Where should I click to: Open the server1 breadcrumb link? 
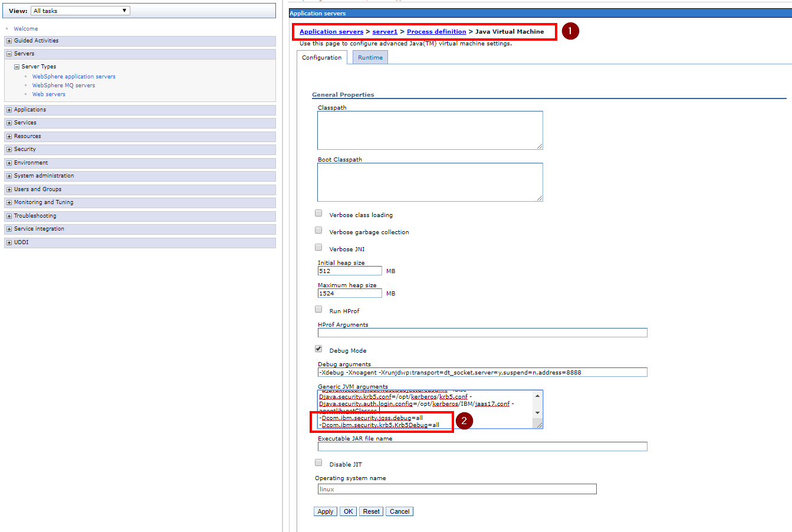pos(385,31)
